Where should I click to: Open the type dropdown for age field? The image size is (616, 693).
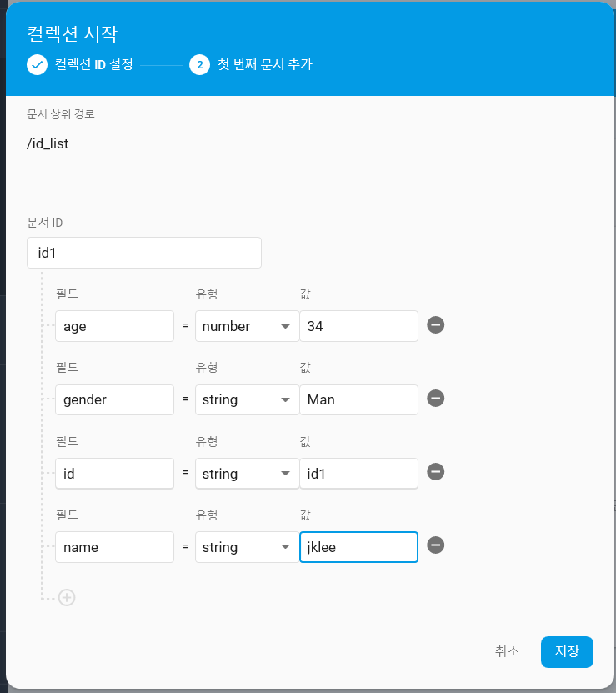tap(247, 326)
